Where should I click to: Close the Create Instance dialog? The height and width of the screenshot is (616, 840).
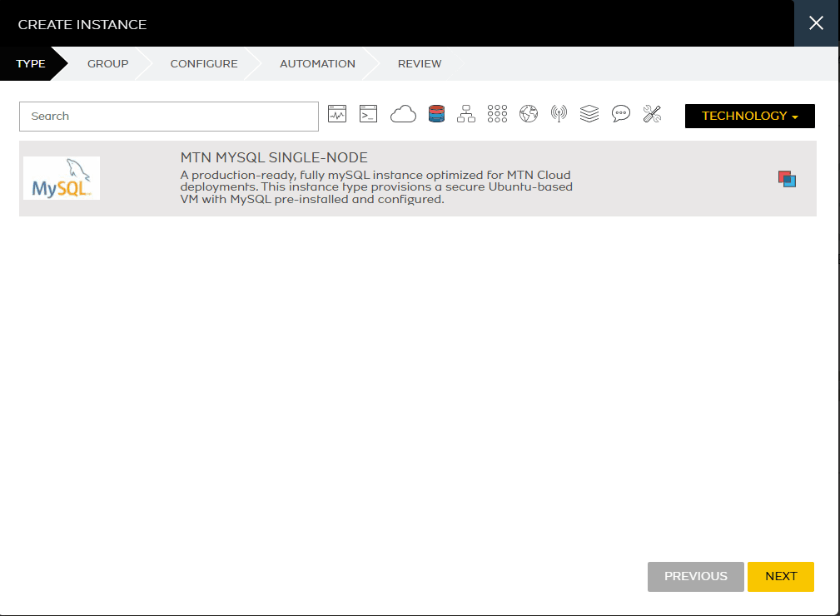tap(816, 23)
